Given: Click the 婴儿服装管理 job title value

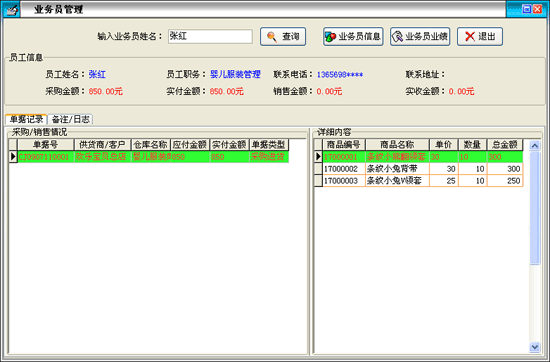Looking at the screenshot, I should point(235,74).
